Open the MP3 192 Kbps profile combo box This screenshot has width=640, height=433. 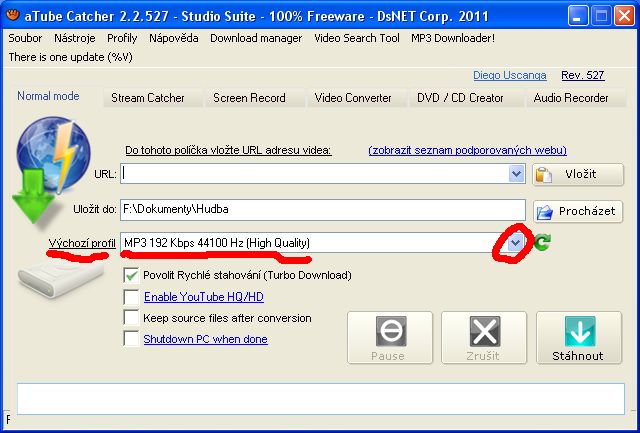click(322, 243)
